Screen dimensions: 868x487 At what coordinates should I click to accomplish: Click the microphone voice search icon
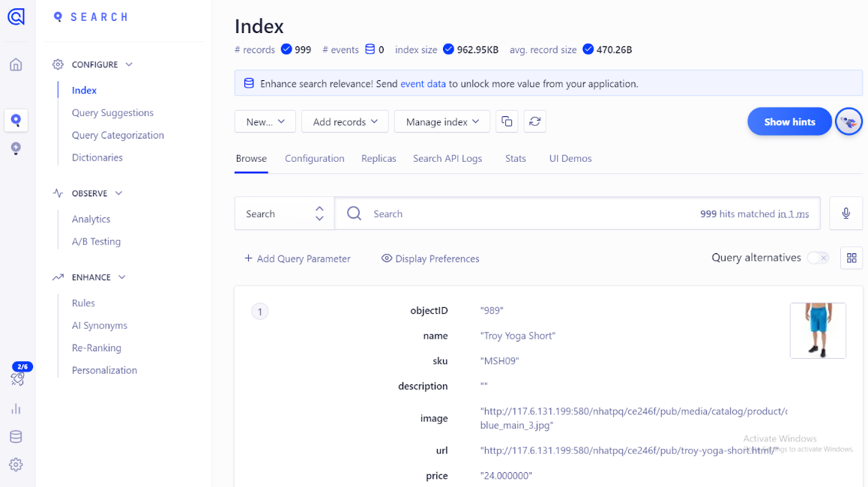tap(846, 214)
